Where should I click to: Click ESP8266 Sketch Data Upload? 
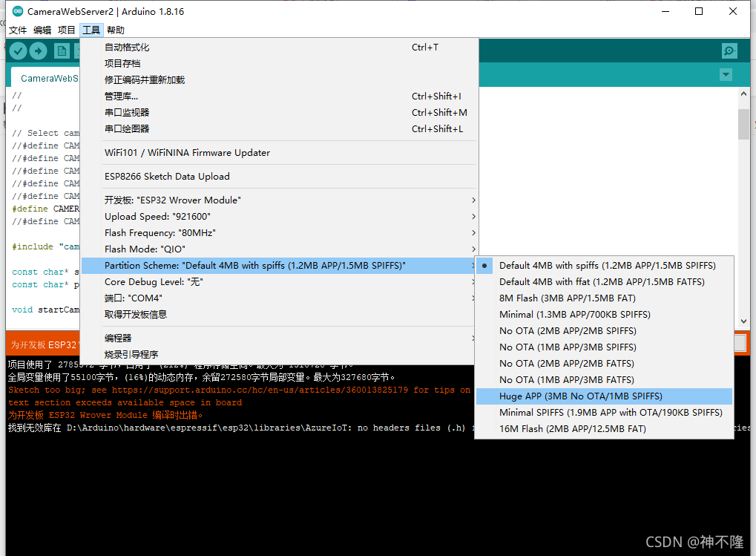point(279,177)
